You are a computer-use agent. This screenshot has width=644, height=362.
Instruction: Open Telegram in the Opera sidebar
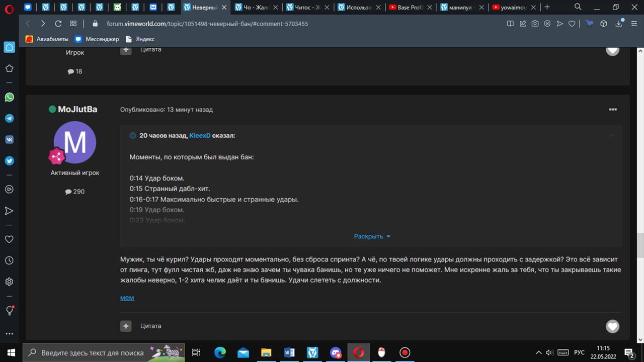click(9, 118)
